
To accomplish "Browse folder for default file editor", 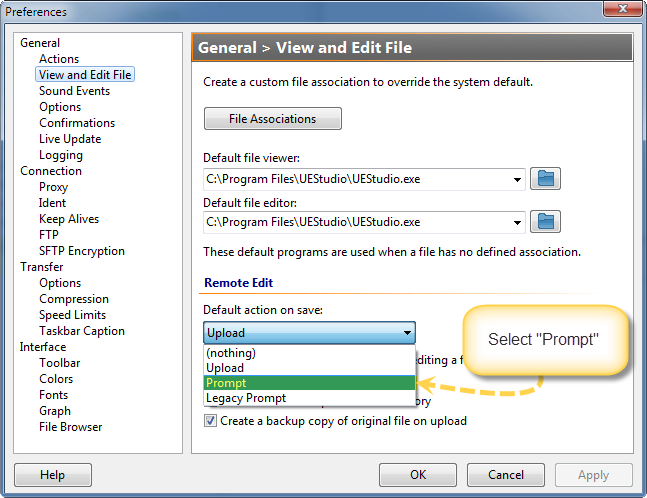I will tap(545, 222).
